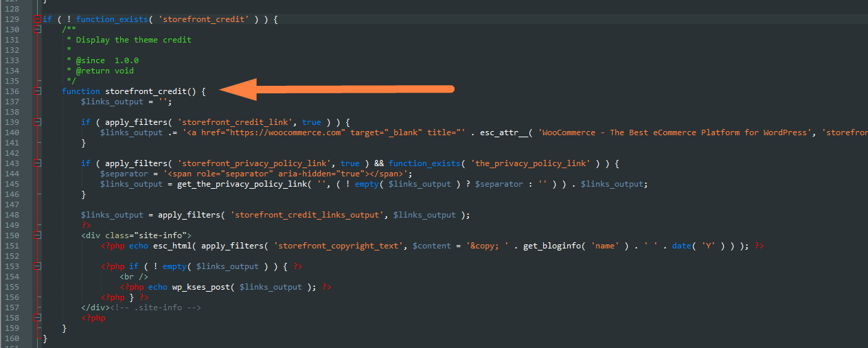Image resolution: width=868 pixels, height=348 pixels.
Task: Click line number 151 in the margin
Action: (12, 246)
